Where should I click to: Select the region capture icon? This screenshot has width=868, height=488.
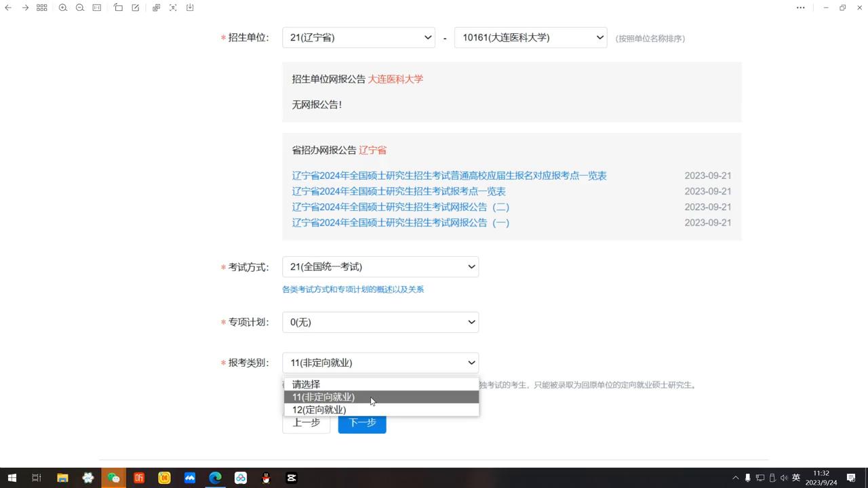pos(172,7)
